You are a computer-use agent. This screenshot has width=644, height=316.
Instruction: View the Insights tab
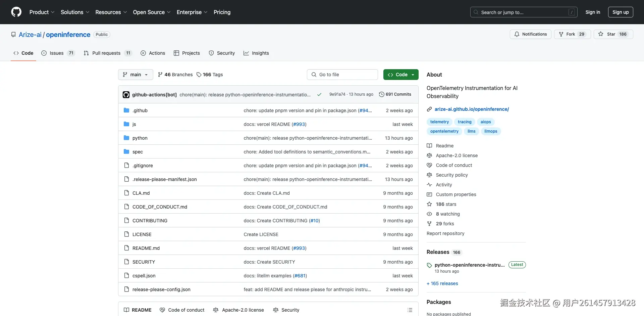click(256, 53)
